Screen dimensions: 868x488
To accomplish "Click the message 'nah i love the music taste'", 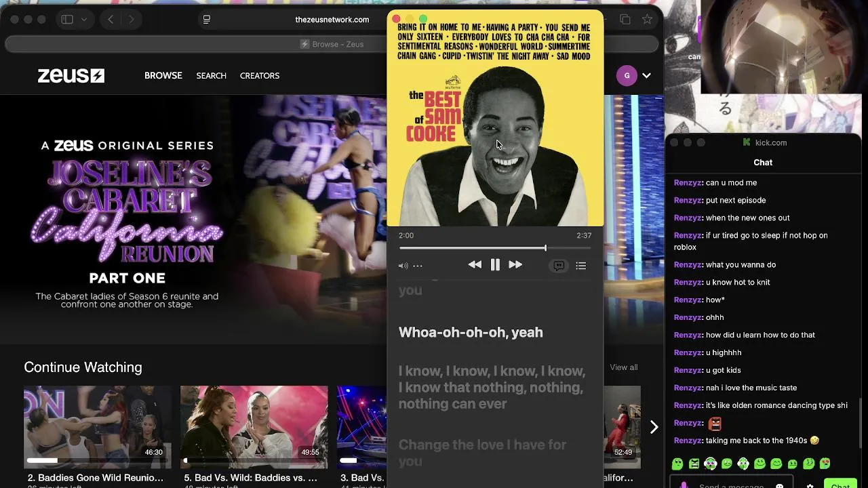I will [x=751, y=388].
